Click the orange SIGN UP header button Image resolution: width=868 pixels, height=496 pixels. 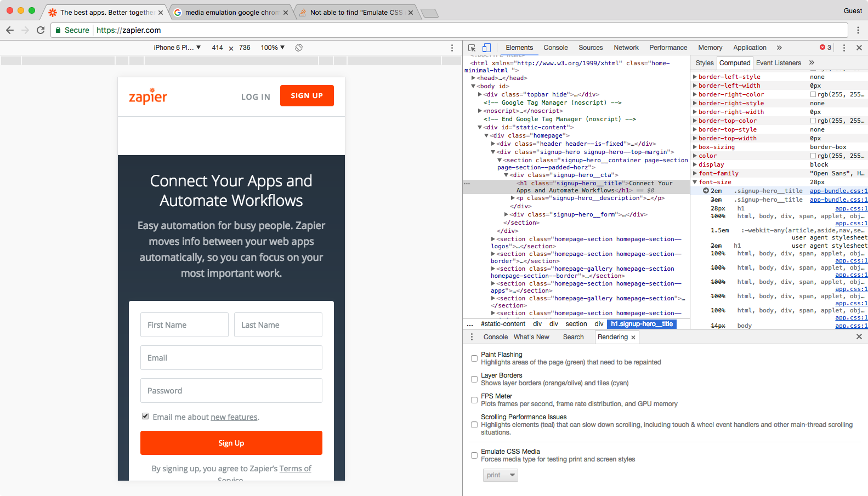[x=307, y=96]
